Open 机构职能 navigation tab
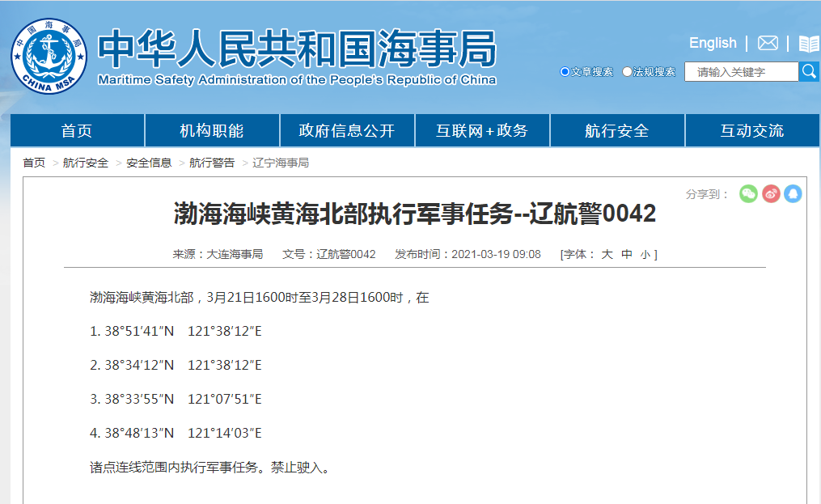This screenshot has width=821, height=504. tap(212, 130)
